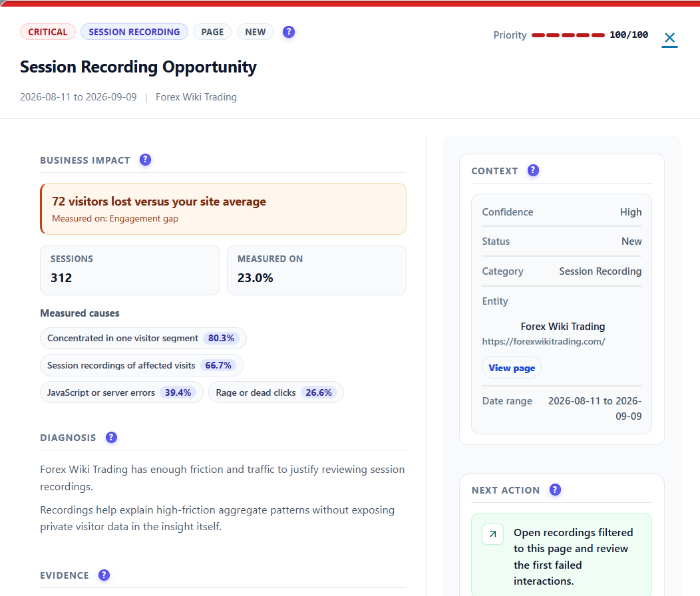Viewport: 700px width, 596px height.
Task: Click the Measured On 23.0% card
Action: (317, 270)
